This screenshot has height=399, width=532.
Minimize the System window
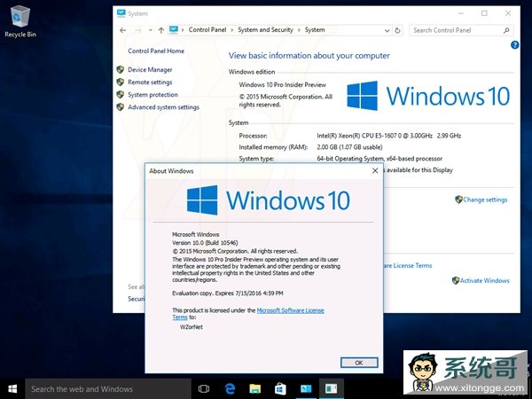pyautogui.click(x=461, y=13)
